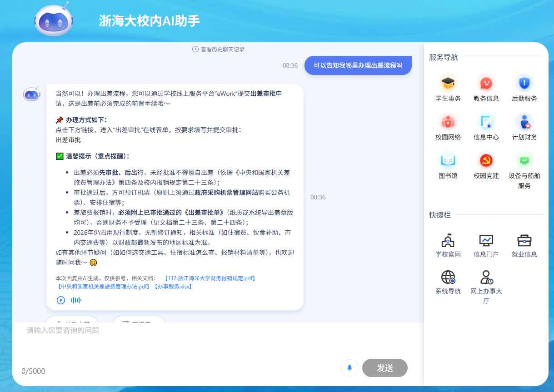Open 设备与船舶服务 icon
This screenshot has height=392, width=554.
click(x=524, y=161)
